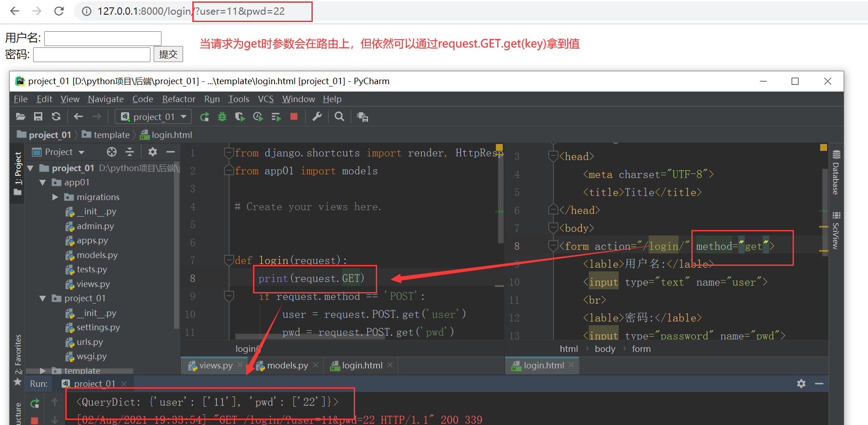Select settings.py in the project tree
This screenshot has height=425, width=868.
tap(92, 327)
